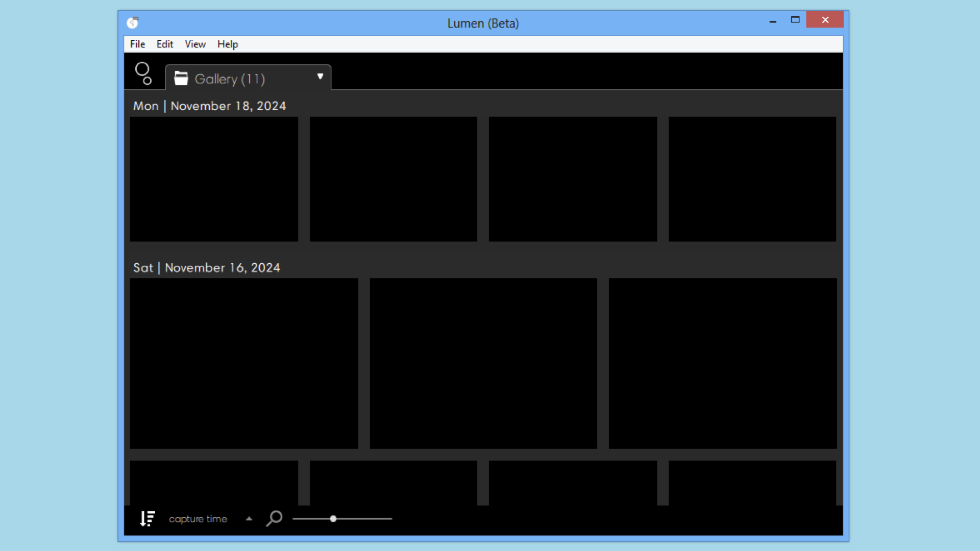Click the Sat | November 16, 2024 heading
Screen dimensions: 980x551
pos(207,268)
